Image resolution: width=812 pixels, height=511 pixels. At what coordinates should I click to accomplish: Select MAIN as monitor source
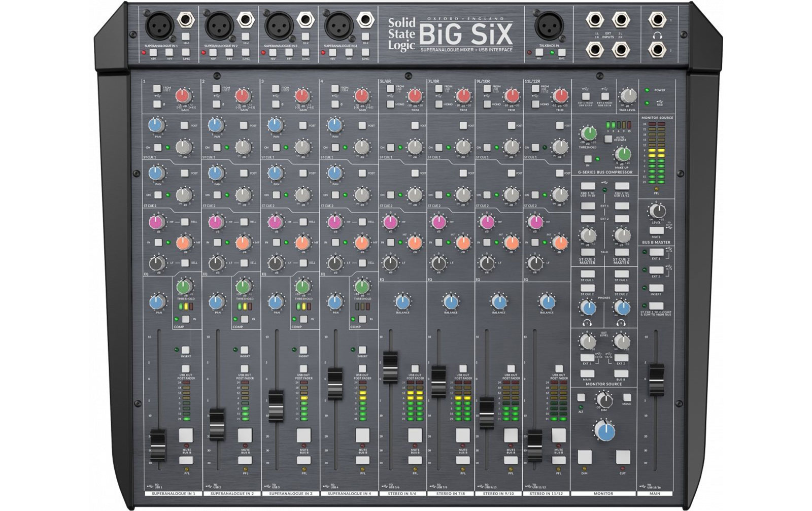click(x=587, y=373)
